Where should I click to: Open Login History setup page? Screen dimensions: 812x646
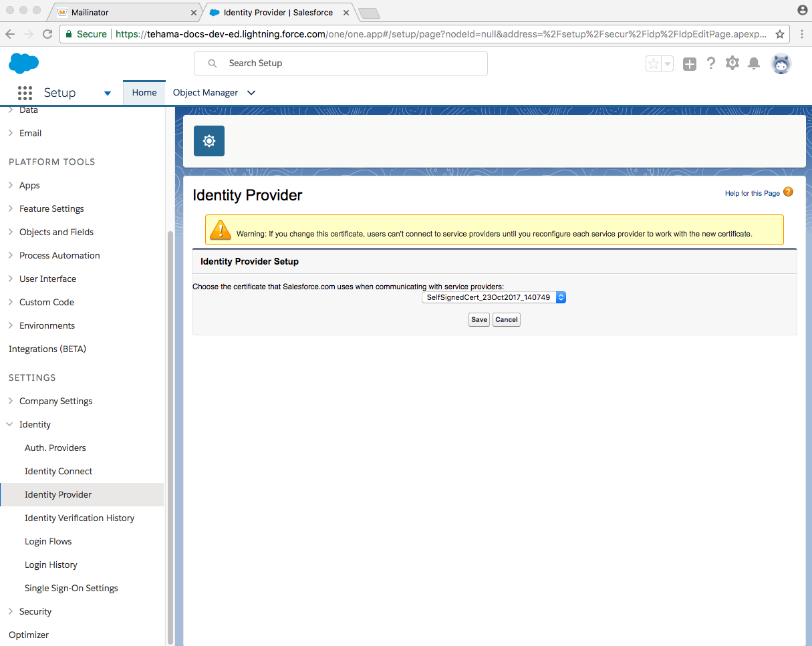click(x=51, y=564)
